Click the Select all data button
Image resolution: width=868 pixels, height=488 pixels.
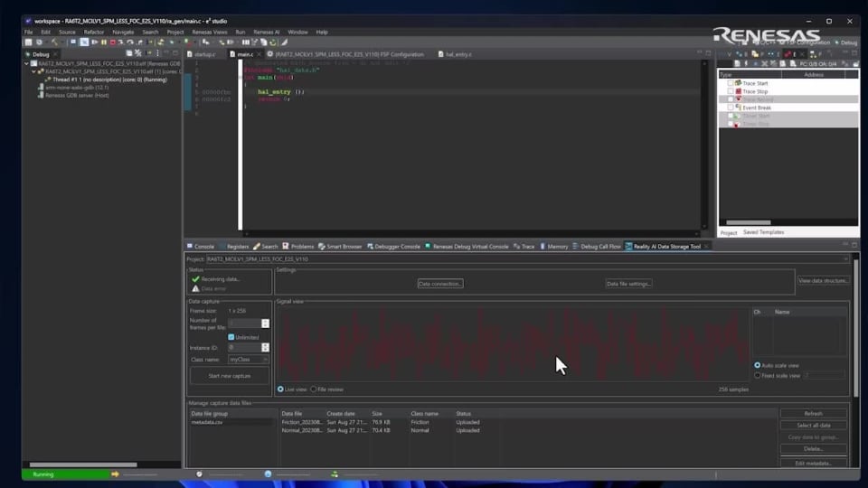[813, 426]
